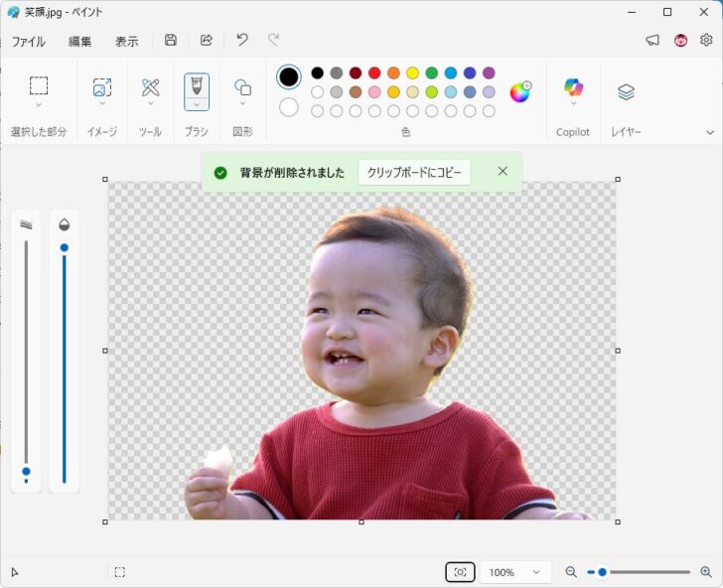Click クリップボードにコピー button
This screenshot has height=588, width=723.
(414, 173)
